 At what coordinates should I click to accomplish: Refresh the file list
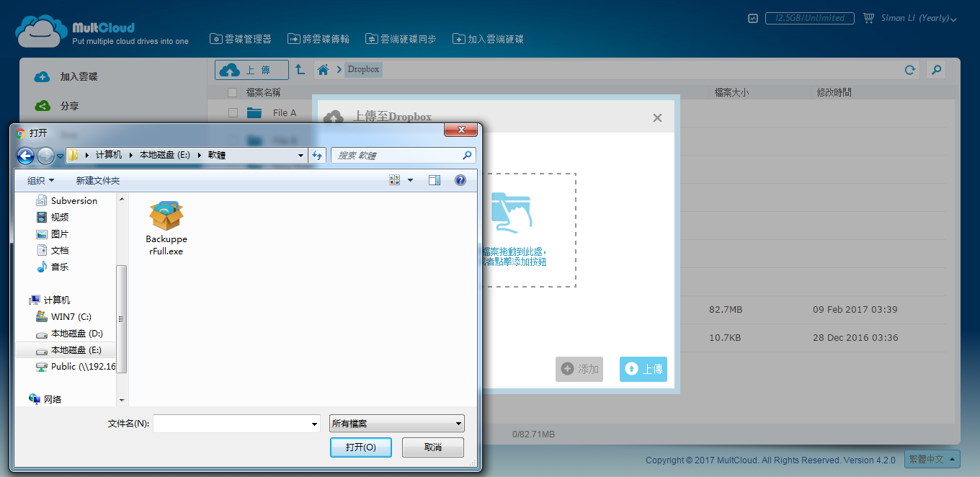pos(910,70)
